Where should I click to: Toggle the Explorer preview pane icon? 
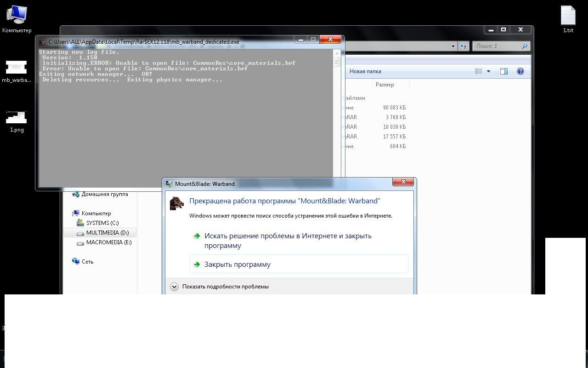(504, 71)
